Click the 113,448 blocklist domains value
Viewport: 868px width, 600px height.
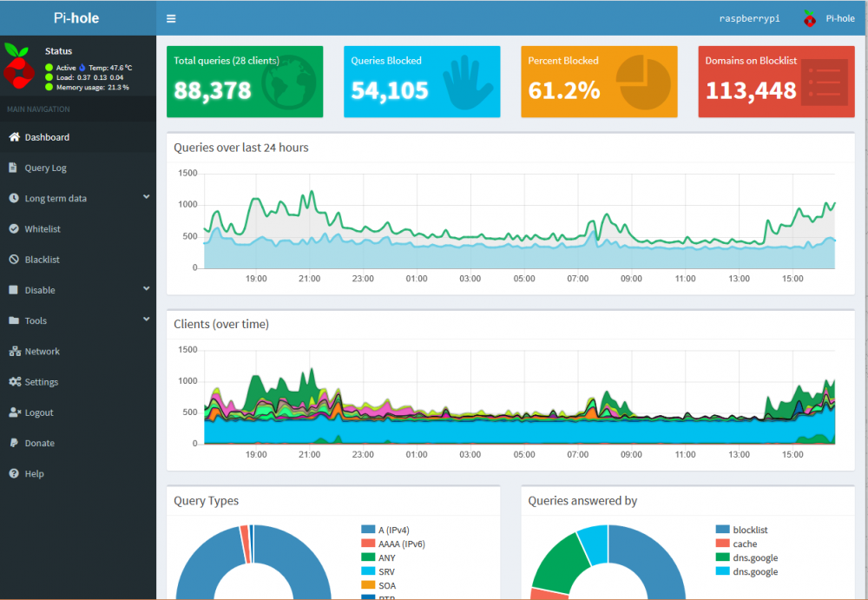[x=751, y=90]
